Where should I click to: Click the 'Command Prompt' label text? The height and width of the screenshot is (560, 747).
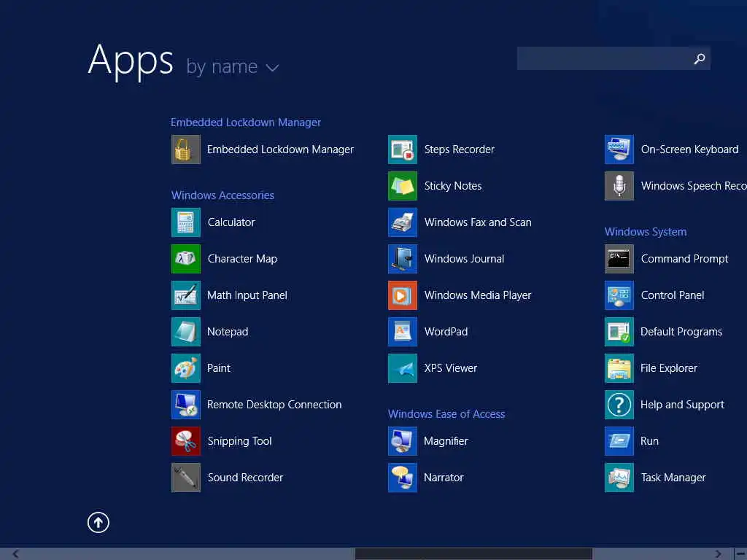pos(684,259)
